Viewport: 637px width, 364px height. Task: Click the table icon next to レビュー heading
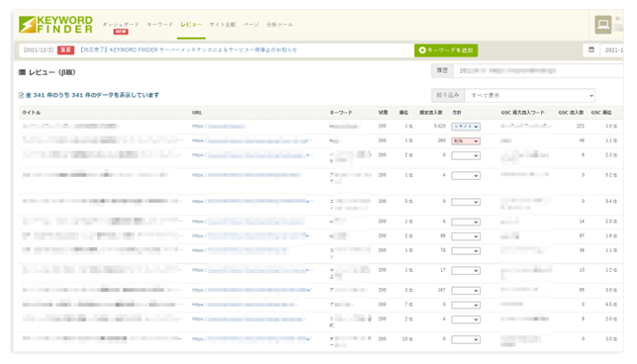point(22,72)
